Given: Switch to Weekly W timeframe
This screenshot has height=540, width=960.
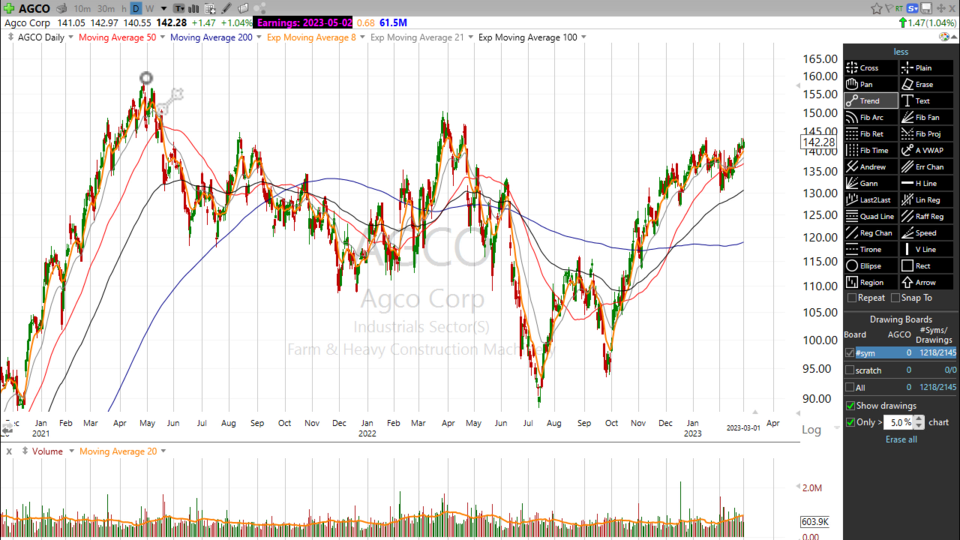Looking at the screenshot, I should click(x=149, y=9).
